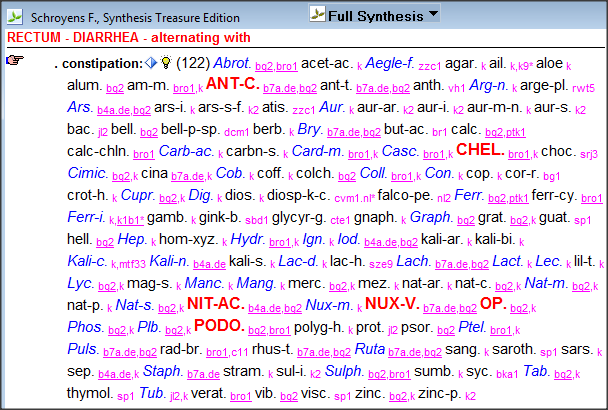Click the br1 source after but-ac.
608x410 pixels.
point(440,133)
